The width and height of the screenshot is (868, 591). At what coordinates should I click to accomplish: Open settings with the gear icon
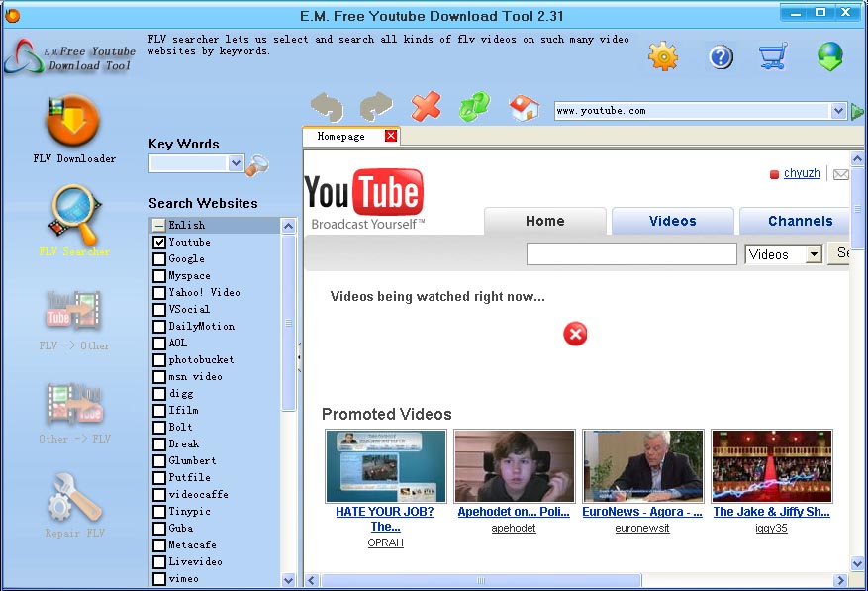point(662,56)
